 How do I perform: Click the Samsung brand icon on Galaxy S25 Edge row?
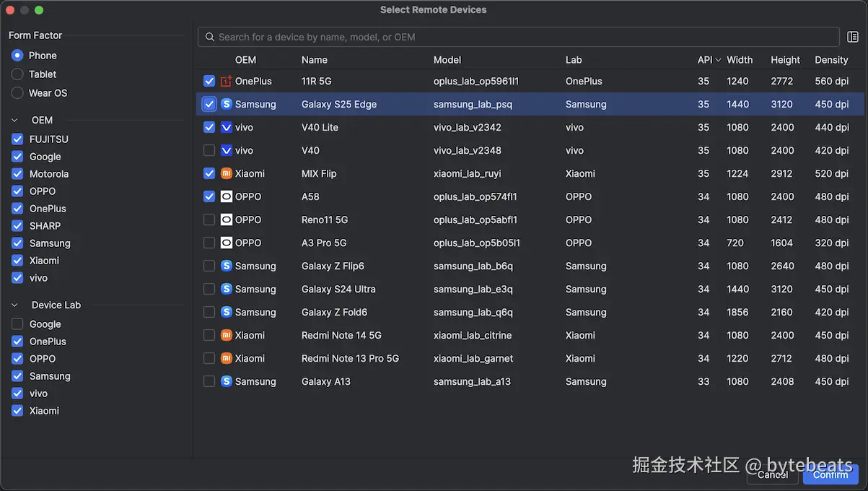click(x=226, y=104)
